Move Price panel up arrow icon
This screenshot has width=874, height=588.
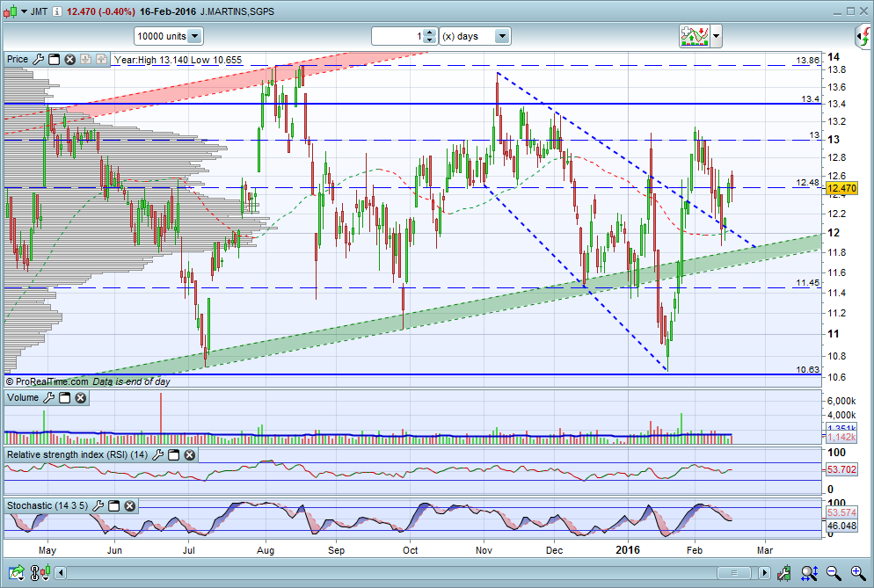pos(101,59)
